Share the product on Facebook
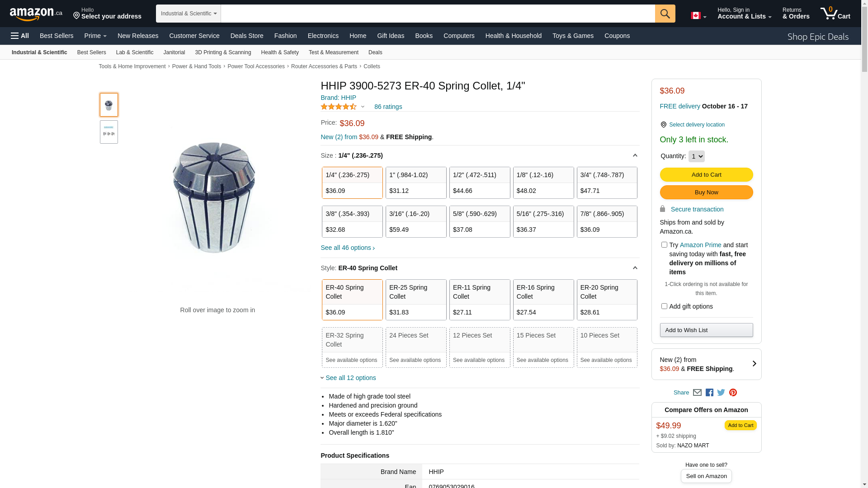 click(x=709, y=393)
